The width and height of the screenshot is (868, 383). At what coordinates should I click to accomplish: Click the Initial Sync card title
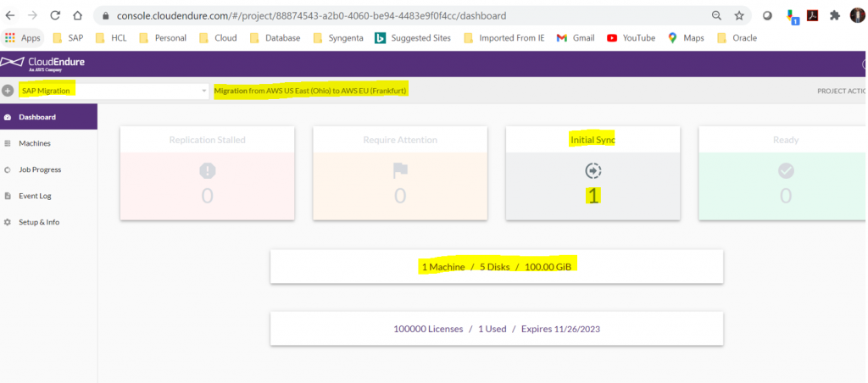point(593,140)
